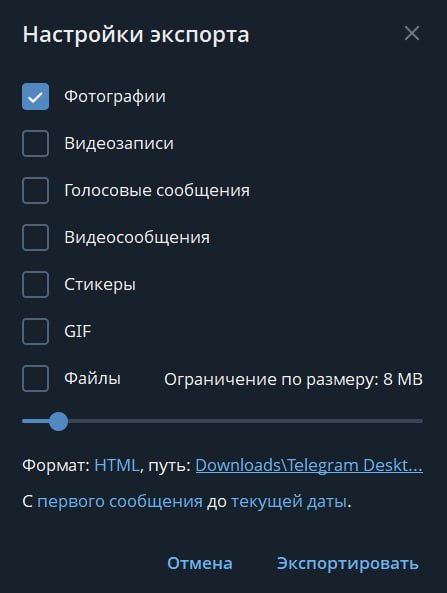The image size is (447, 593).
Task: Tick the Видеосообщения checkbox
Action: [36, 238]
